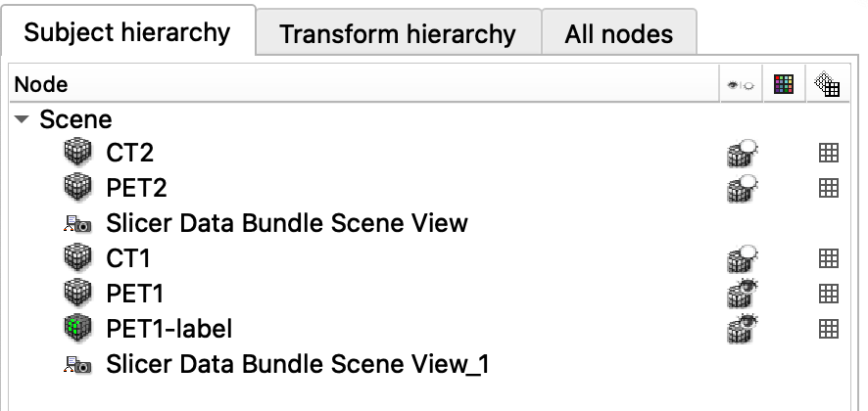Click the visibility column header eye icon

click(x=741, y=85)
